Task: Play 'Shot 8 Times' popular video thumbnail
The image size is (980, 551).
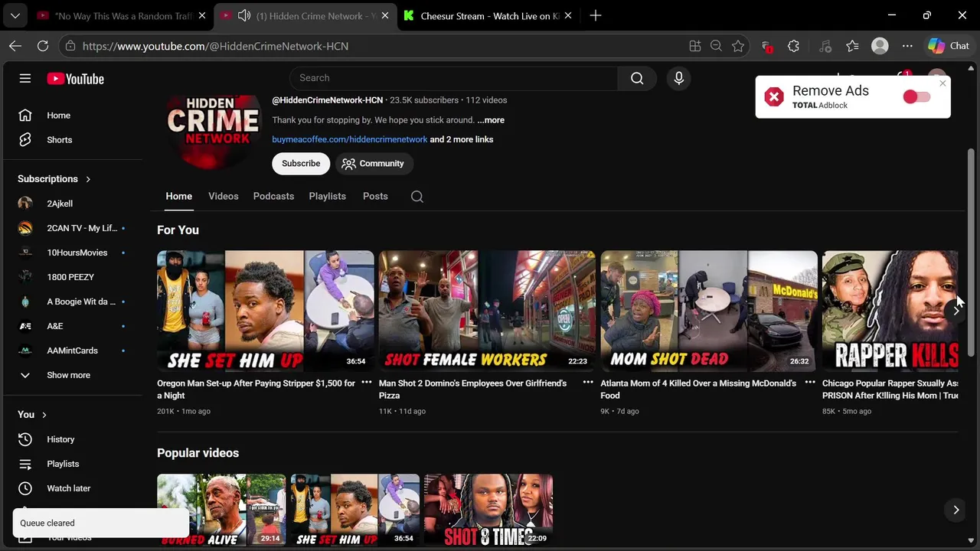Action: pos(488,510)
